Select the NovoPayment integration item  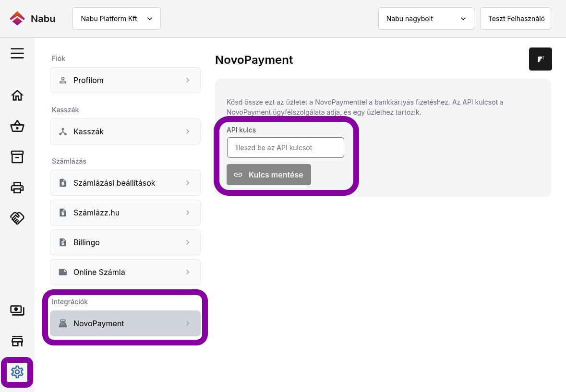(125, 323)
